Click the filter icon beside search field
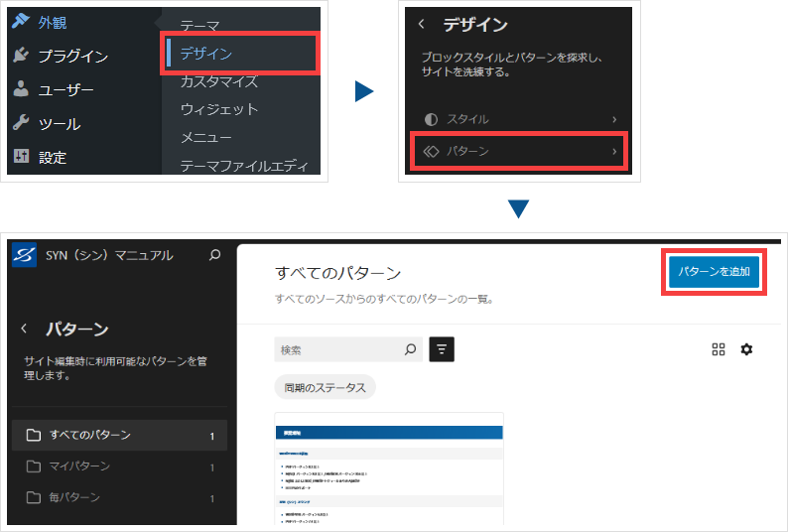Viewport: 788px width, 532px height. pyautogui.click(x=441, y=349)
